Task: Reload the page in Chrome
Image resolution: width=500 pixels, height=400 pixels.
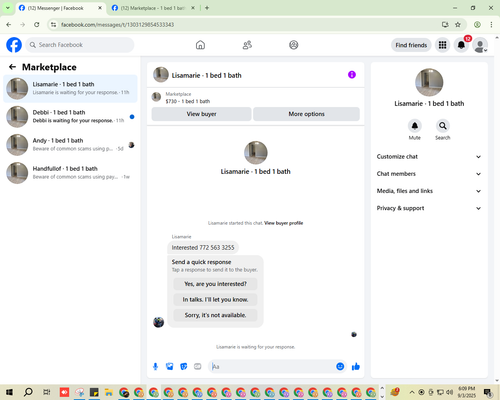Action: 37,25
